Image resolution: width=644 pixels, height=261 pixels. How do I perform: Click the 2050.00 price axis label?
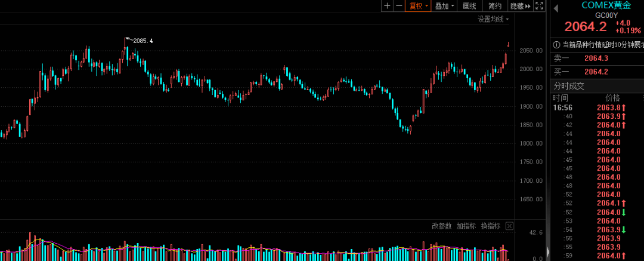(531, 50)
